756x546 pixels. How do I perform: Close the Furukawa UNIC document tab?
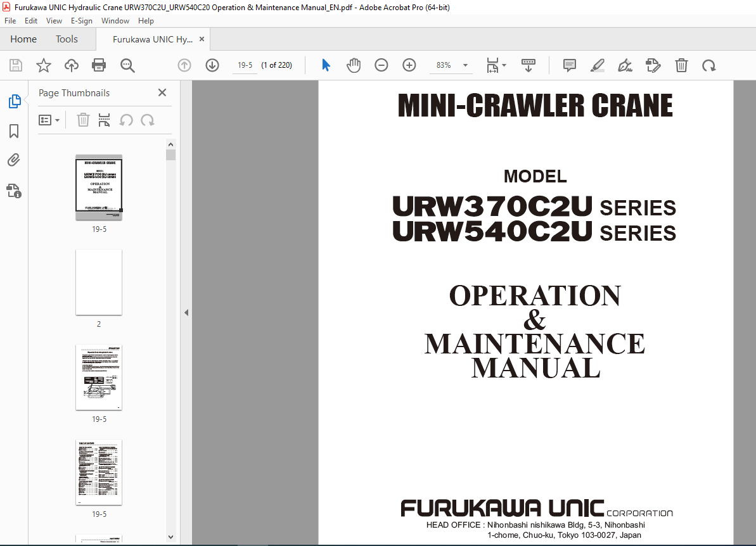point(202,39)
